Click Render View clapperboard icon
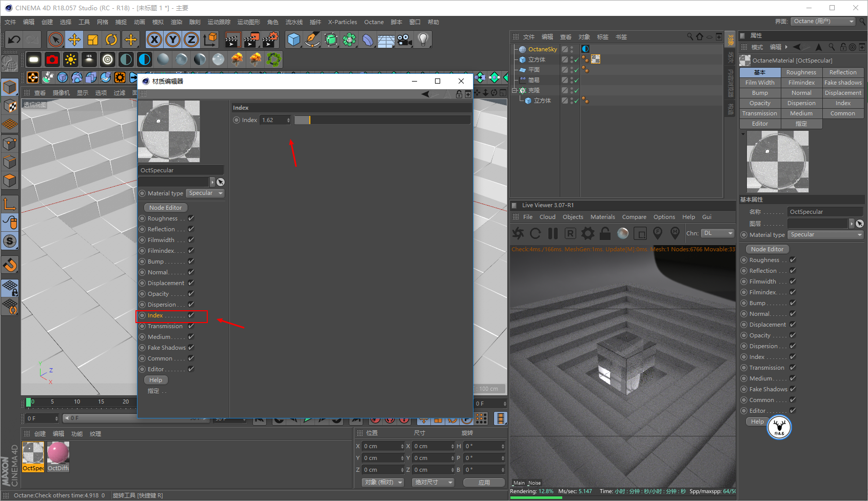This screenshot has height=501, width=868. pos(233,39)
